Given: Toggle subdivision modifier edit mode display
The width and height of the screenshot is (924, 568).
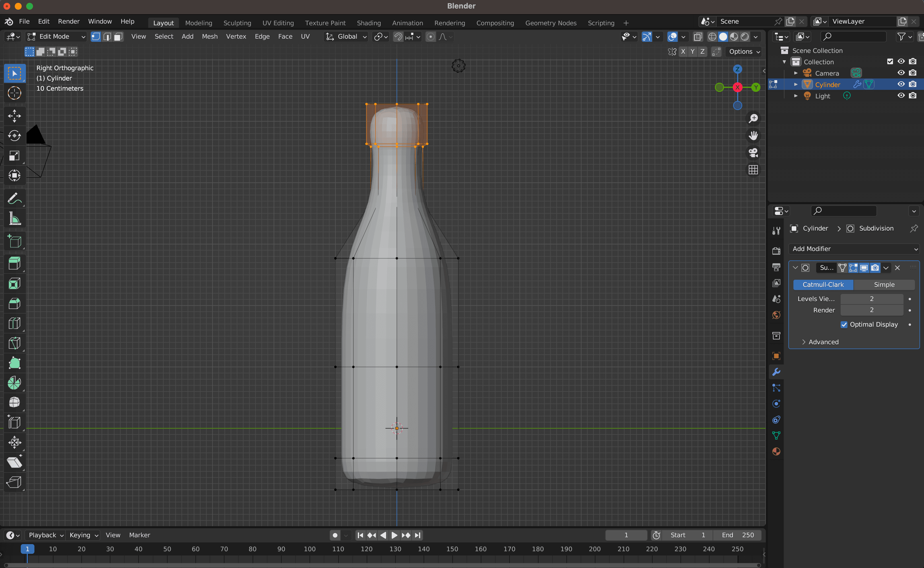Looking at the screenshot, I should click(853, 268).
